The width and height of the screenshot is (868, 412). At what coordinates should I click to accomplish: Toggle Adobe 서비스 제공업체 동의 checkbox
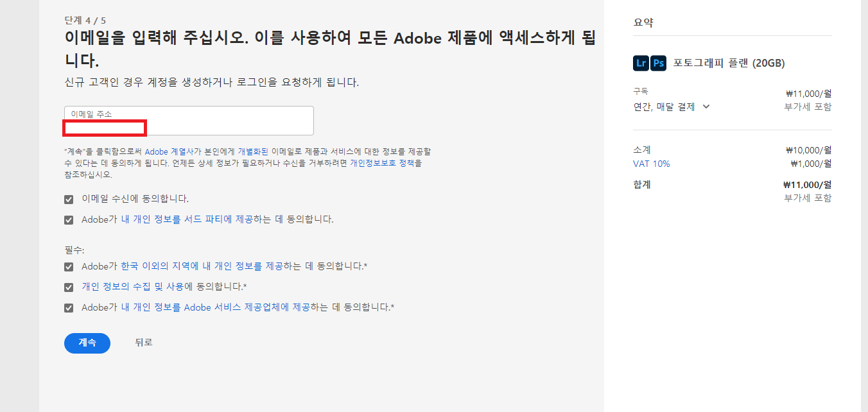pos(69,307)
